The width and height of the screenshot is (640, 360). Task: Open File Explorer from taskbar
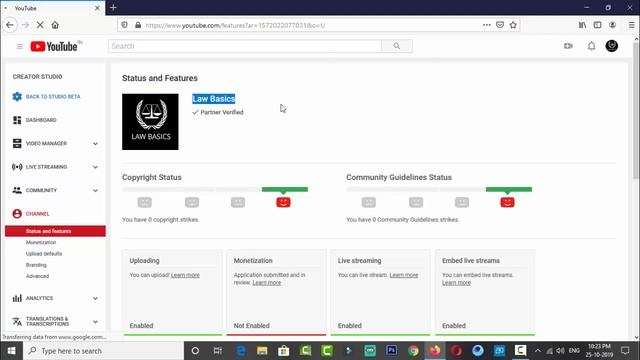point(262,351)
